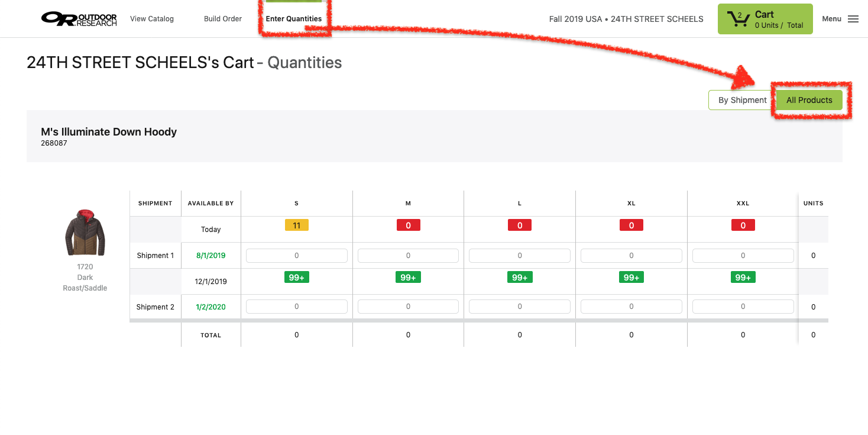The height and width of the screenshot is (435, 868).
Task: Click the yellow 11 stock badge for size S
Action: (x=296, y=225)
